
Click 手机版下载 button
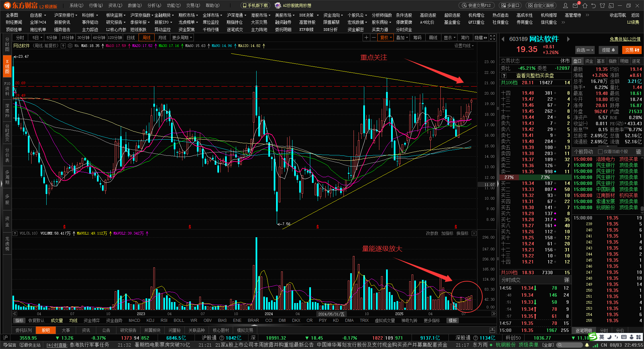[x=255, y=5]
